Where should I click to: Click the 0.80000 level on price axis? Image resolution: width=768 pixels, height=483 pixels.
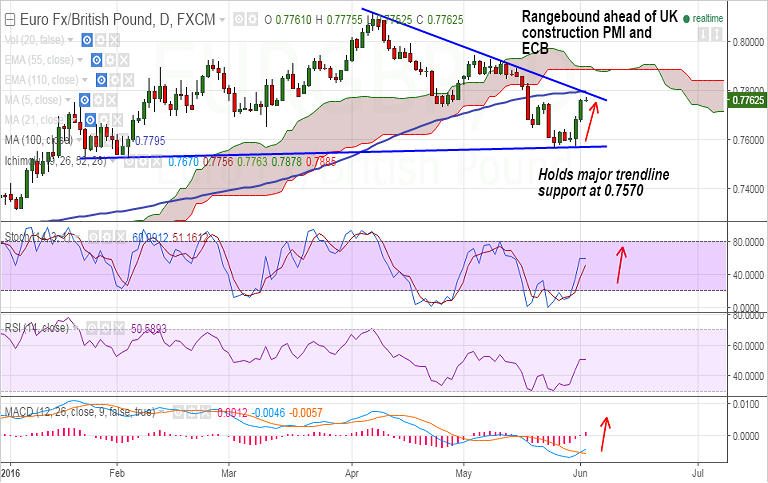748,42
